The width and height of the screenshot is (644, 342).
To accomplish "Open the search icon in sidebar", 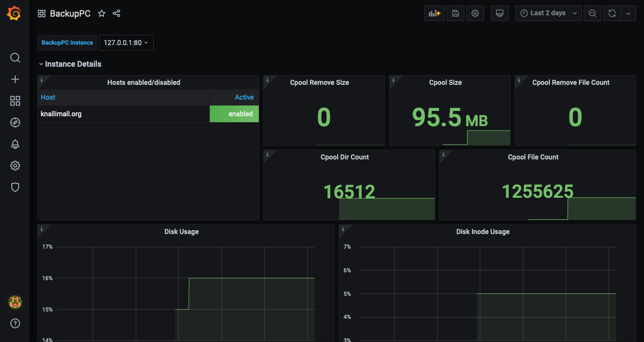I will coord(15,58).
